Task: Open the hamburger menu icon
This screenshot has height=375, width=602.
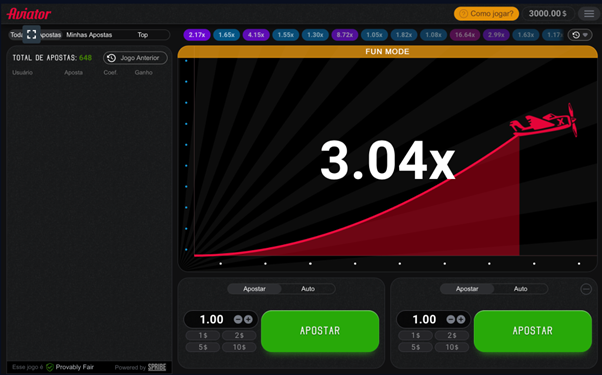Action: point(589,14)
